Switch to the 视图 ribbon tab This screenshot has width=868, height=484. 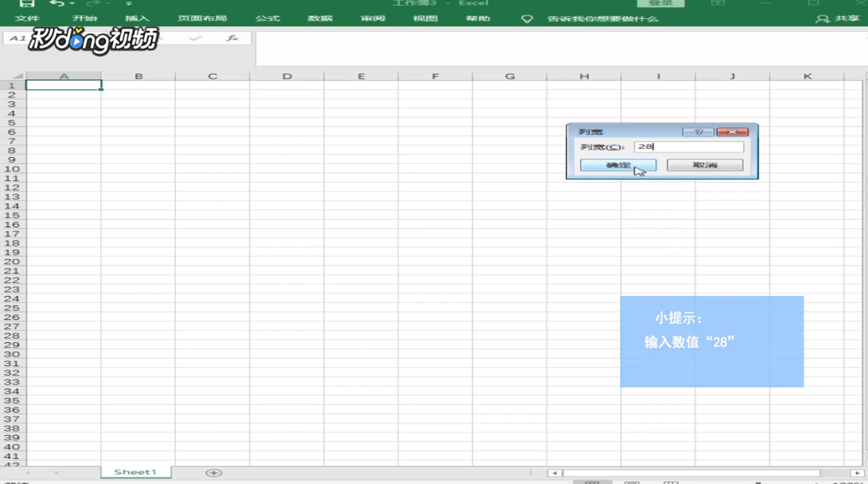pos(425,18)
